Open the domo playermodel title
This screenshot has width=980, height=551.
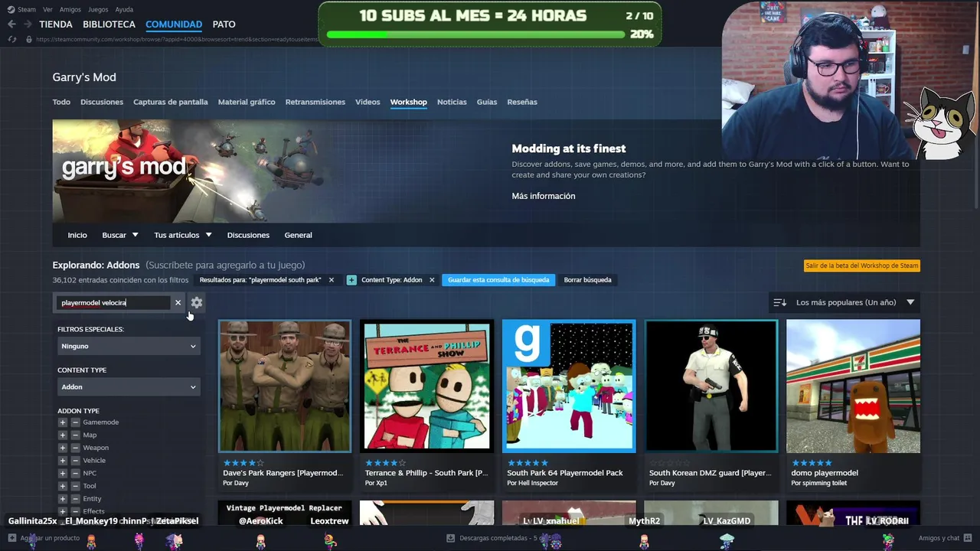[825, 473]
